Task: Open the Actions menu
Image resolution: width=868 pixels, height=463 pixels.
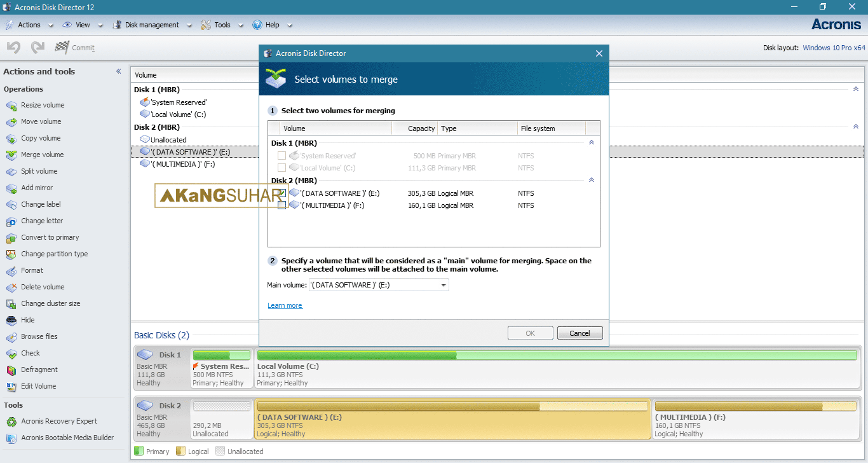Action: point(29,25)
